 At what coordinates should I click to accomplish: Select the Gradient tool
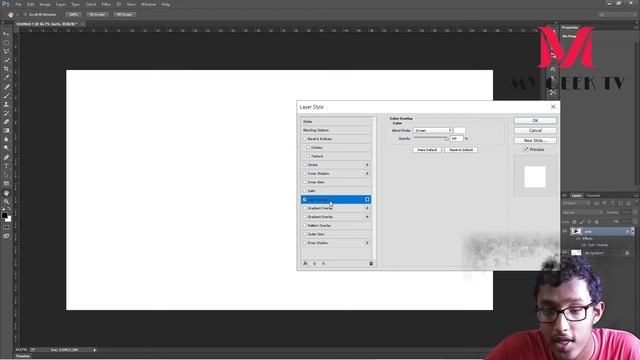[x=6, y=130]
